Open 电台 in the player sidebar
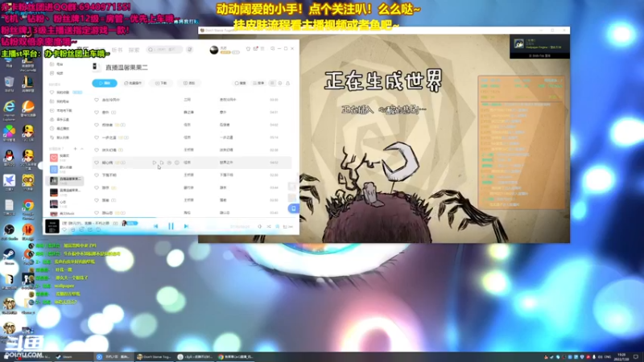Viewport: 644px width, 362px height. (x=56, y=64)
